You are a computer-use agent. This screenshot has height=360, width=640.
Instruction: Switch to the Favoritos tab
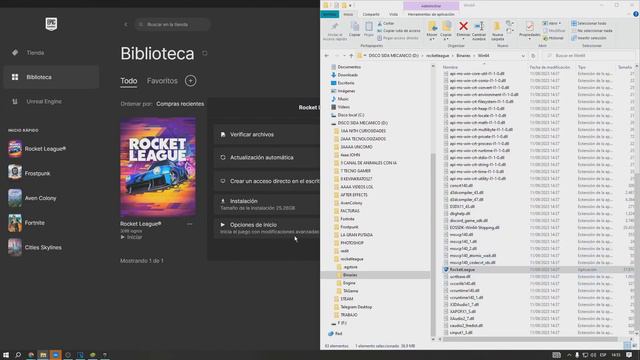click(162, 81)
